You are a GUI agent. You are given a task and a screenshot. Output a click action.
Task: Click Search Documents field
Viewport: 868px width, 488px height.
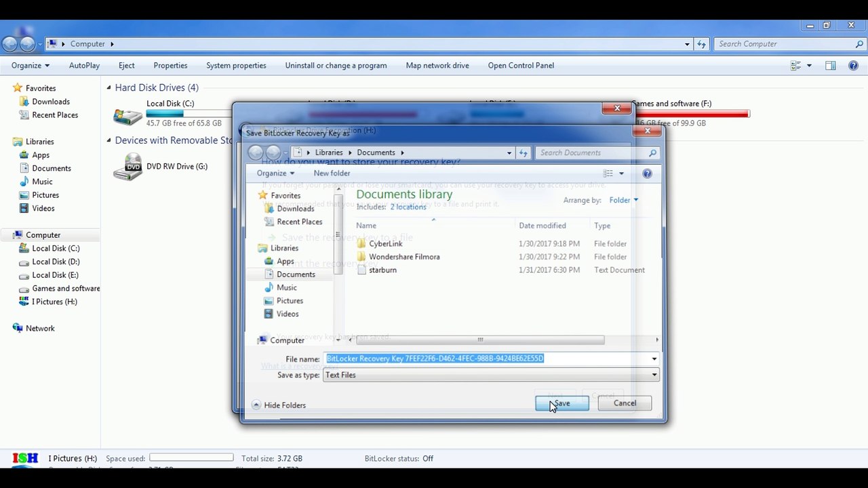[x=597, y=152]
